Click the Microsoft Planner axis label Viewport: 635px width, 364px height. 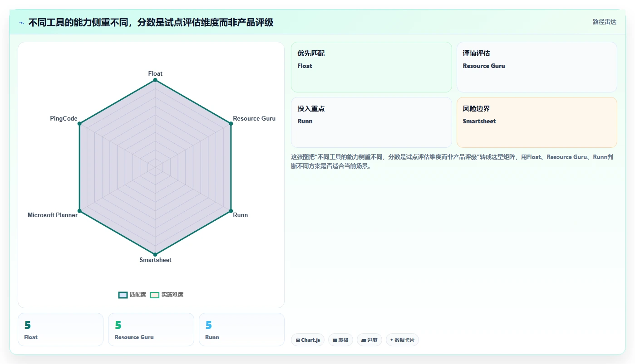click(x=53, y=215)
